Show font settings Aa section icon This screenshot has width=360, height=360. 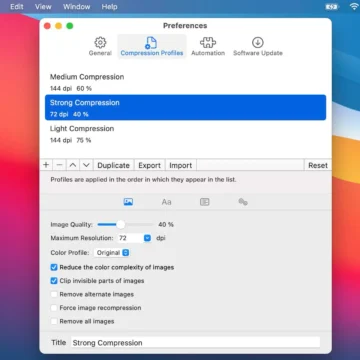tap(166, 202)
